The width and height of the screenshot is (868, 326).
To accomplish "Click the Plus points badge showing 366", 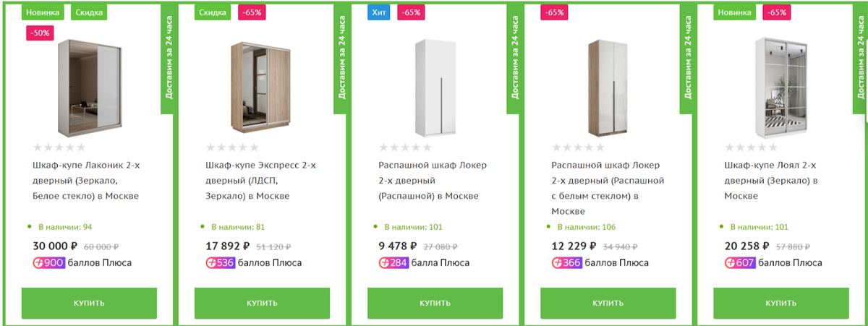I will pyautogui.click(x=567, y=262).
